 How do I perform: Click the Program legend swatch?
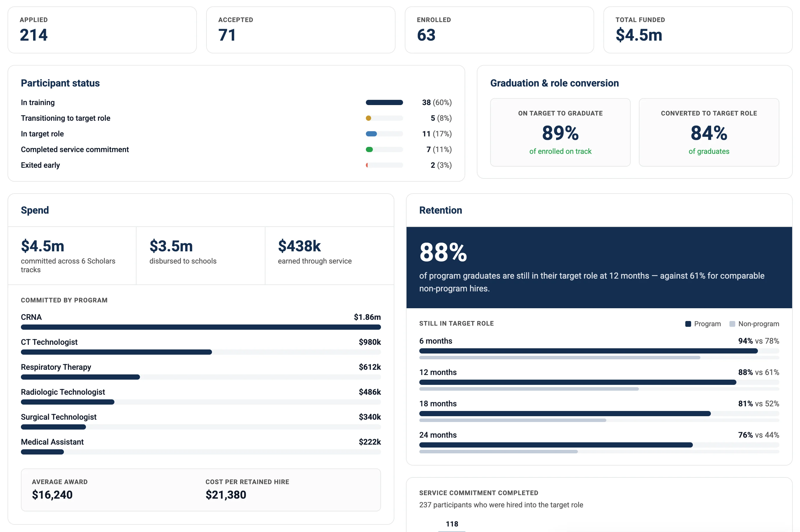(x=688, y=324)
